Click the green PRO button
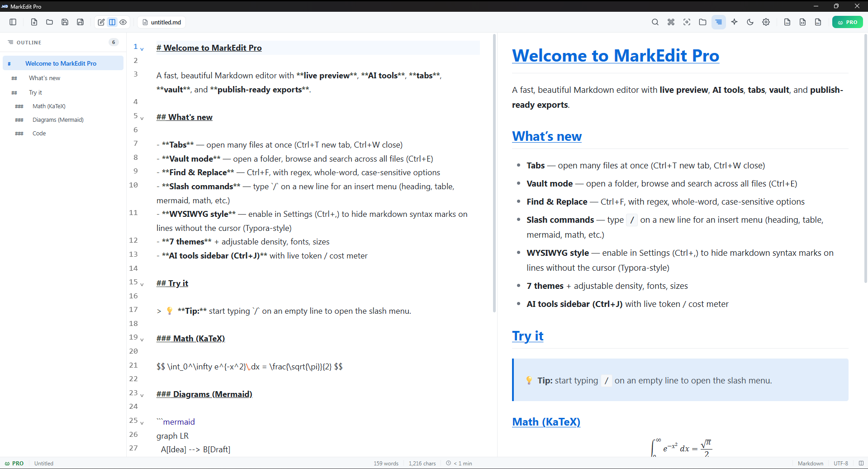The height and width of the screenshot is (469, 868). (847, 22)
